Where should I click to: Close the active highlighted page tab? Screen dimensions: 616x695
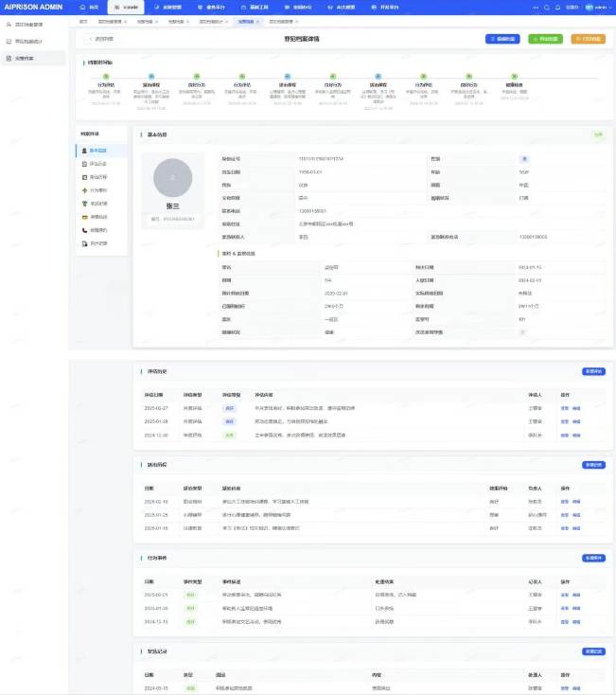pos(257,22)
